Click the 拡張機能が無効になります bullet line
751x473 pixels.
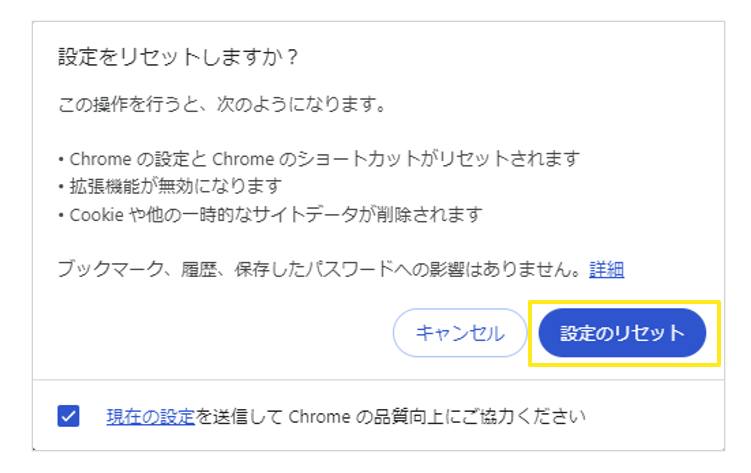click(x=170, y=186)
